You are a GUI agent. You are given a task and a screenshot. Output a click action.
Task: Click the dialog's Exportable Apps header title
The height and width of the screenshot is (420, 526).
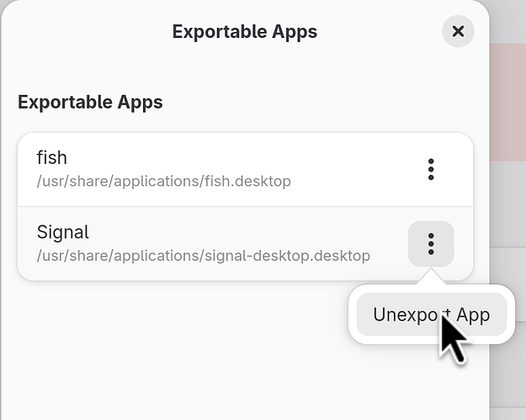point(245,32)
